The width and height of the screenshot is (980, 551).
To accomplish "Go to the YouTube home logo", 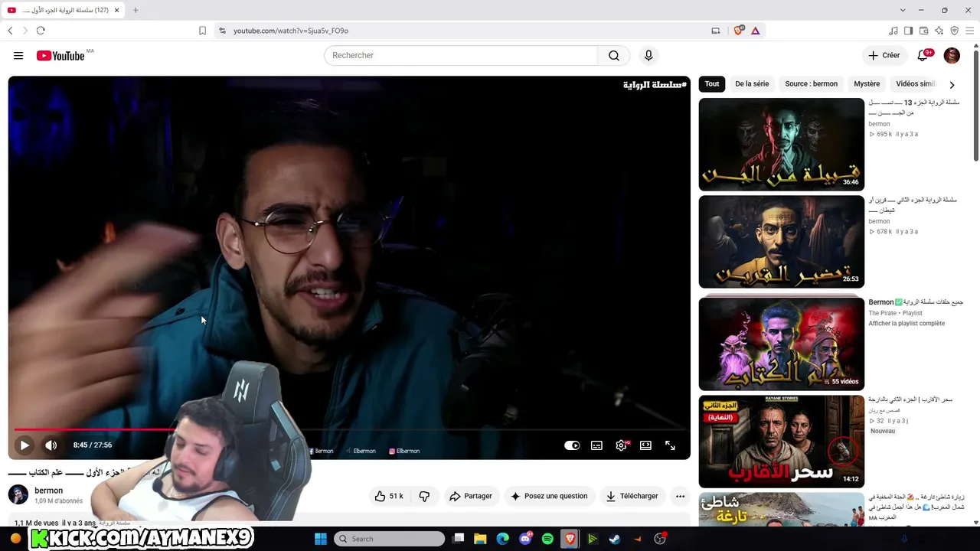I will (x=60, y=56).
